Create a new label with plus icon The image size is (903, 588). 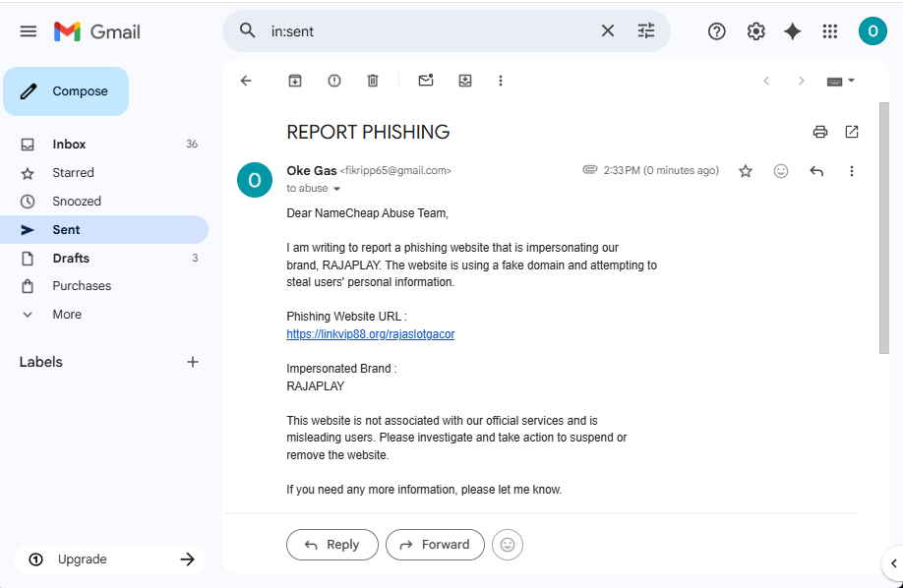[x=193, y=362]
